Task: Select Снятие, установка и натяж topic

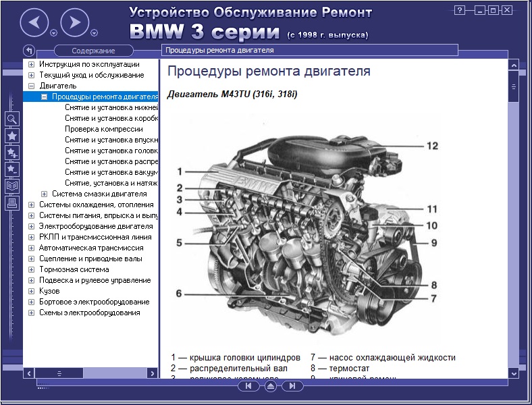Action: (x=111, y=183)
